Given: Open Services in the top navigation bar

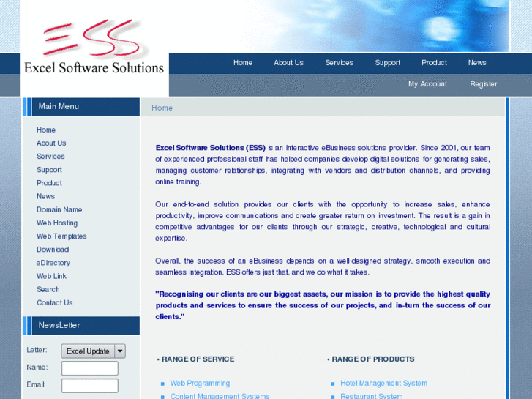Looking at the screenshot, I should tap(339, 63).
